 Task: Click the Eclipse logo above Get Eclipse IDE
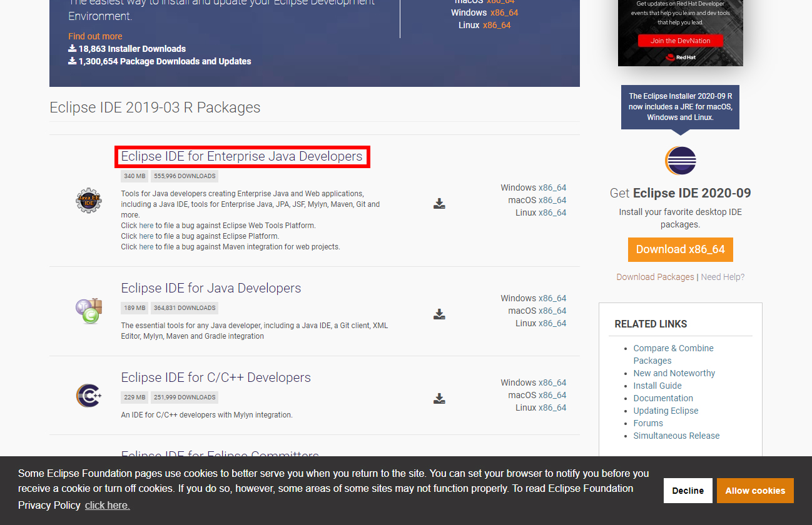pyautogui.click(x=681, y=161)
